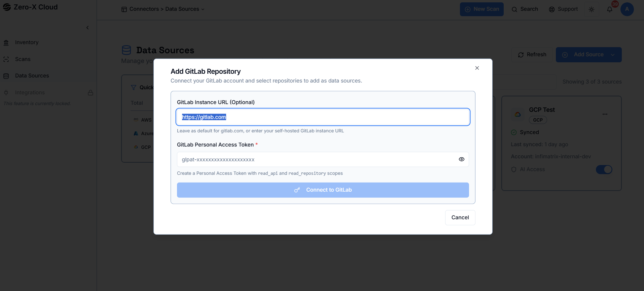The image size is (644, 291).
Task: Click the Data Sources database sidebar icon
Action: [6, 76]
